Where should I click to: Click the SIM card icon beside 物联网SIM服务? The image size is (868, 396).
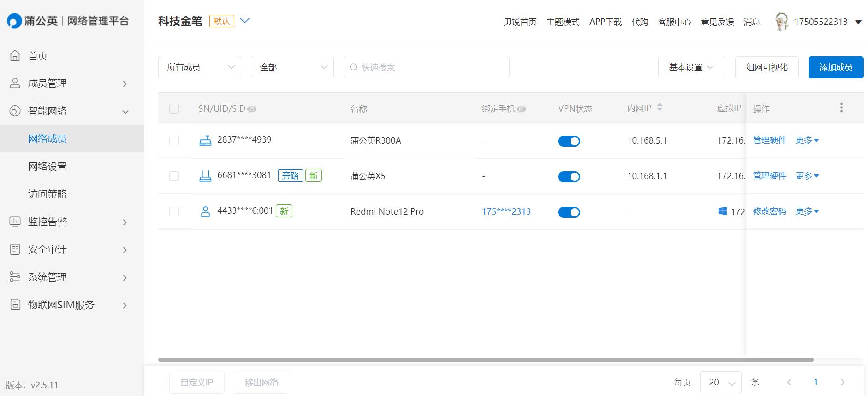pos(15,305)
